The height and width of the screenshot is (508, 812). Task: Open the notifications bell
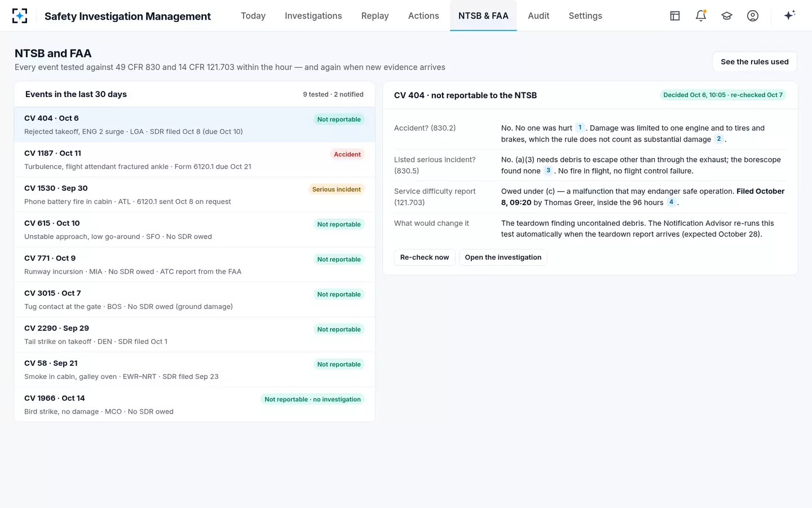701,16
